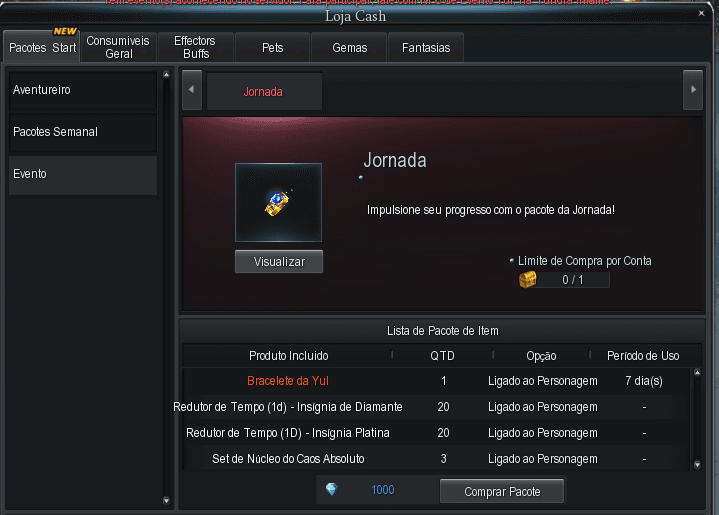Click Produto Incluido column header
719x515 pixels.
coord(288,355)
